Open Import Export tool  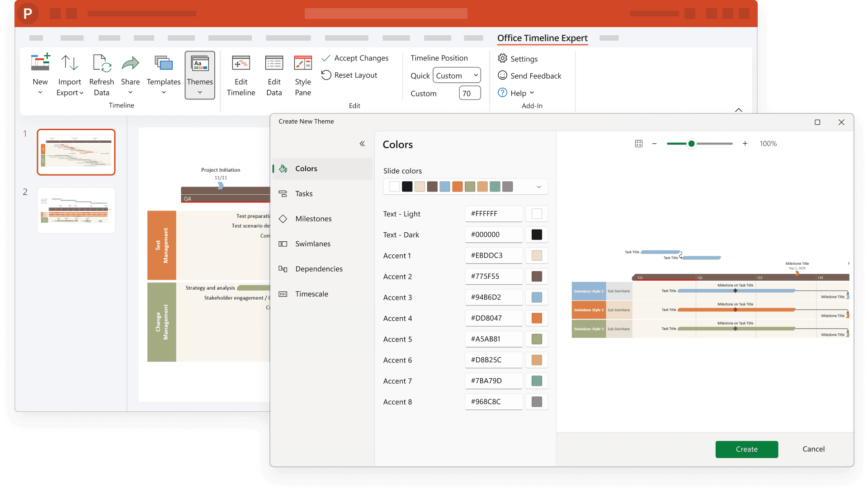tap(70, 75)
